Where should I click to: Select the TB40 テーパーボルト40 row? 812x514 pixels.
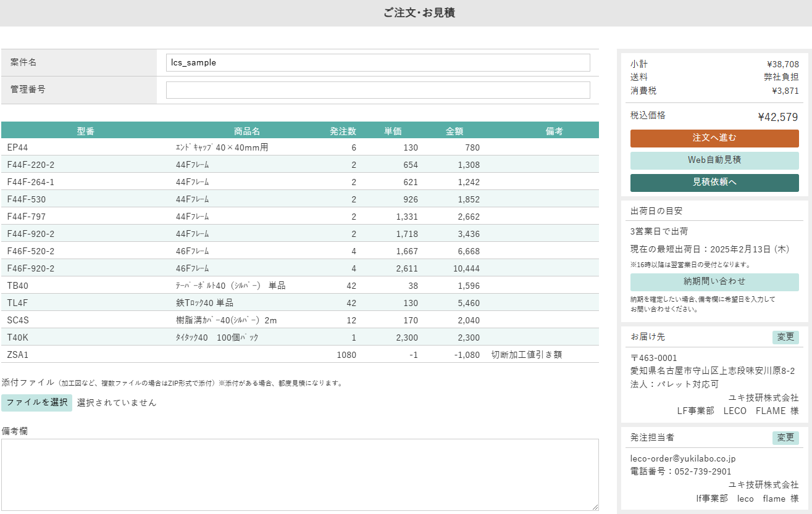299,285
